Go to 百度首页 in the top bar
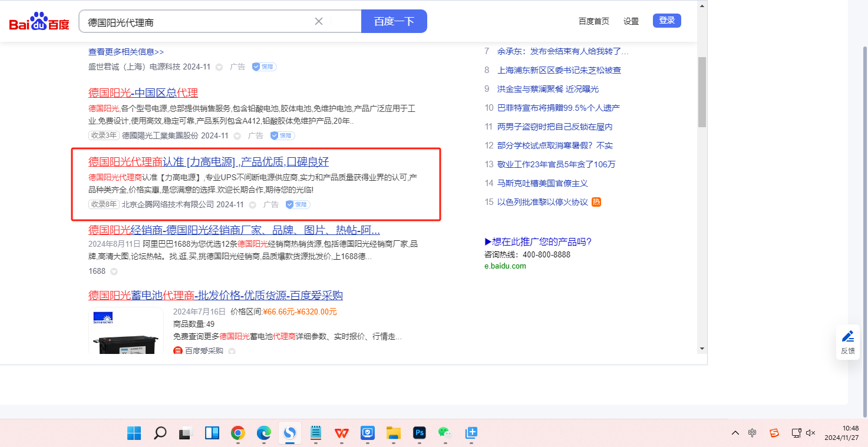Viewport: 868px width, 447px height. [x=593, y=21]
